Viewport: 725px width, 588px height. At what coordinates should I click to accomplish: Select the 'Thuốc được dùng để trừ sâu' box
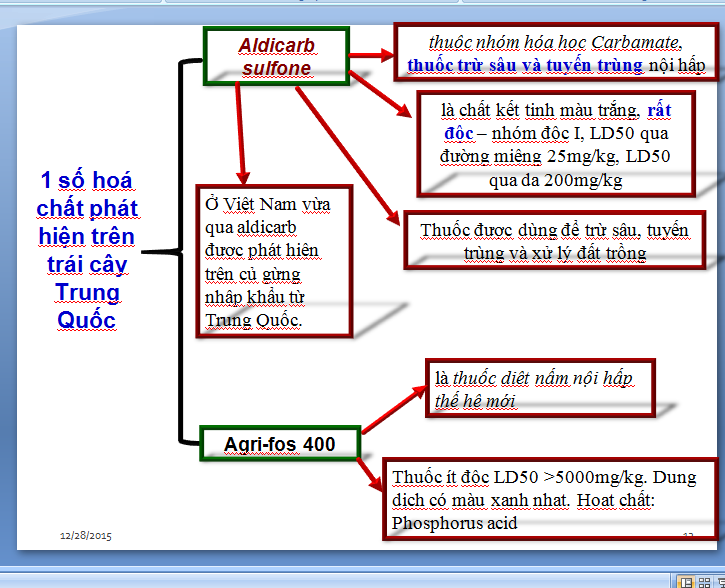[554, 241]
